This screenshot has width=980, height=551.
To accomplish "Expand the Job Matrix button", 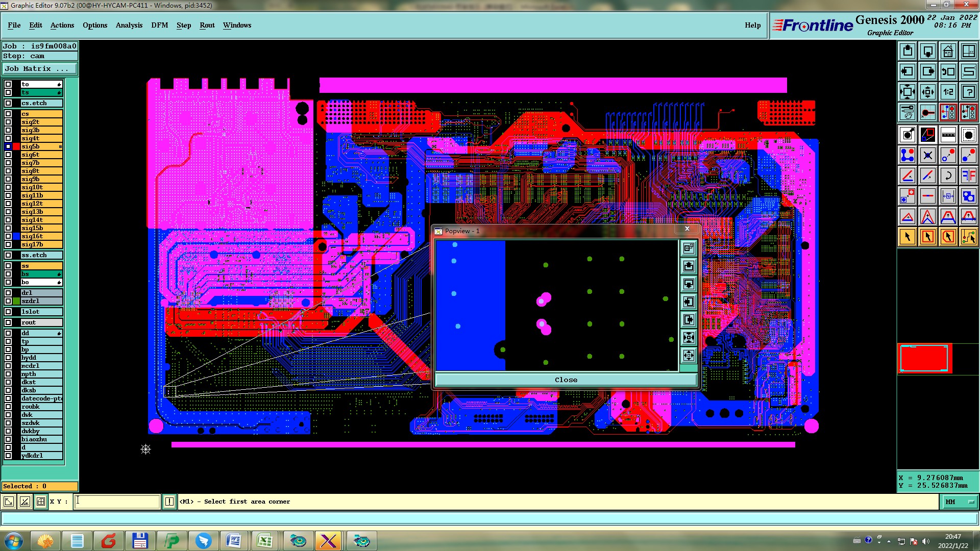I will (40, 68).
